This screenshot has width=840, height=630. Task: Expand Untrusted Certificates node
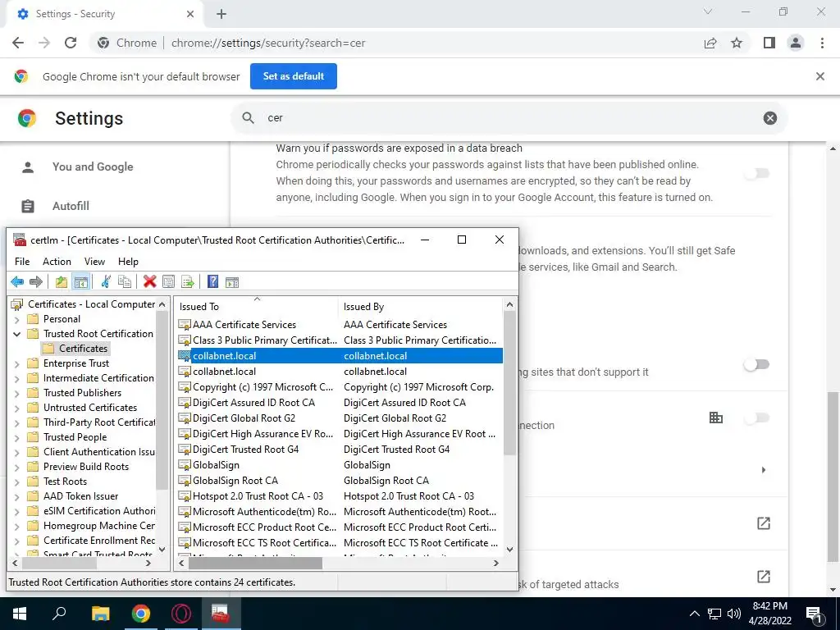tap(16, 408)
